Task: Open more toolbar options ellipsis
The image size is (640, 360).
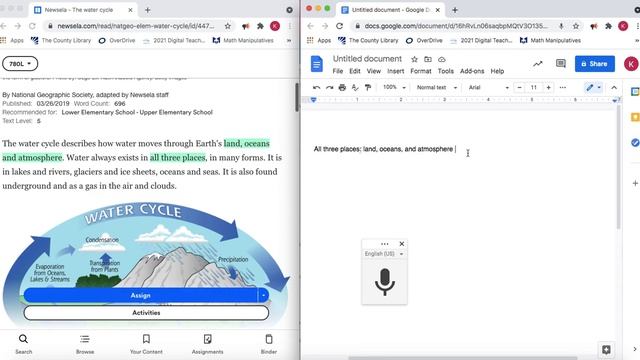Action: pyautogui.click(x=562, y=87)
